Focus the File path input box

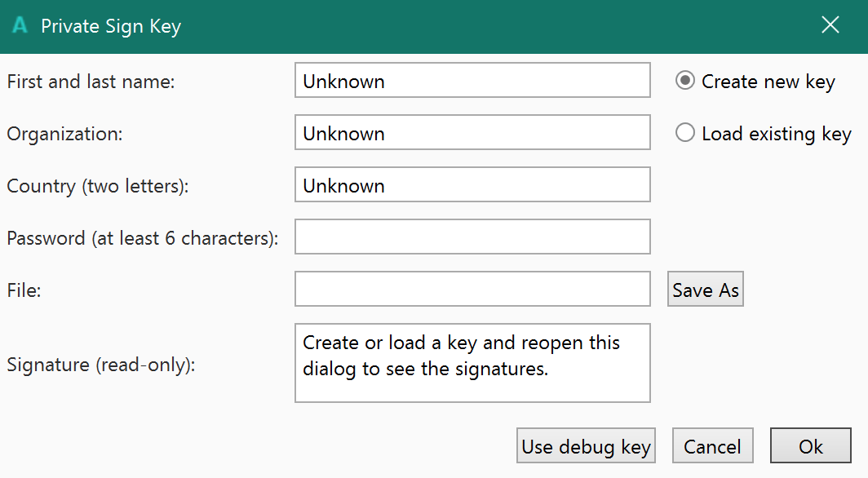(x=472, y=290)
